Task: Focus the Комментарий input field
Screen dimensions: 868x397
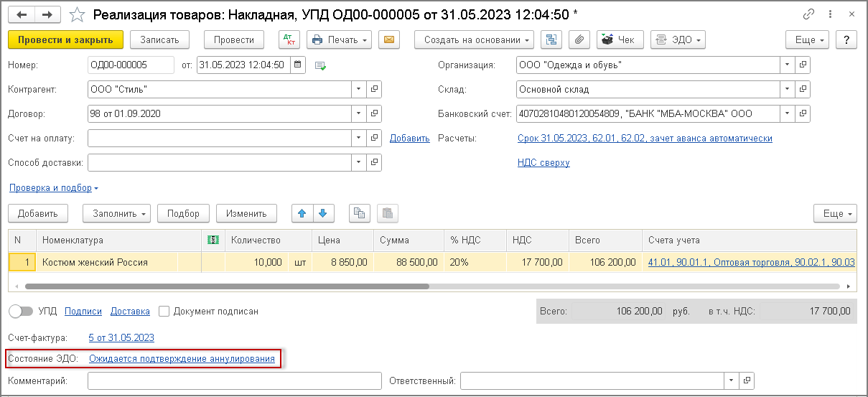Action: (234, 380)
